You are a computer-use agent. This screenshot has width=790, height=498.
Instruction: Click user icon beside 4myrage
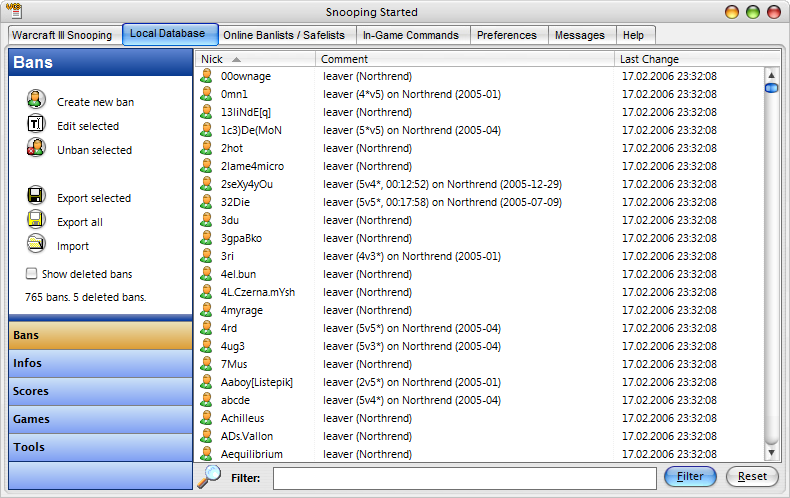point(206,310)
